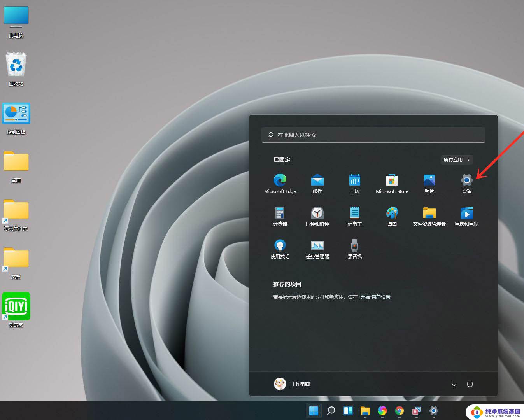This screenshot has height=420, width=524.
Task: Select the 示例文件夹 shortcut folder
Action: coord(16,215)
